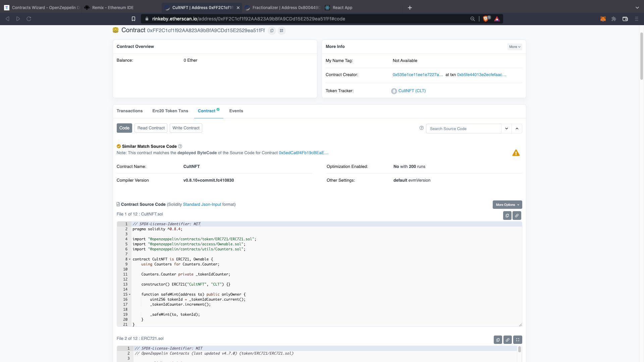
Task: Open creation transaction 0xb5fe44013e2ecfefaac
Action: coord(481,75)
